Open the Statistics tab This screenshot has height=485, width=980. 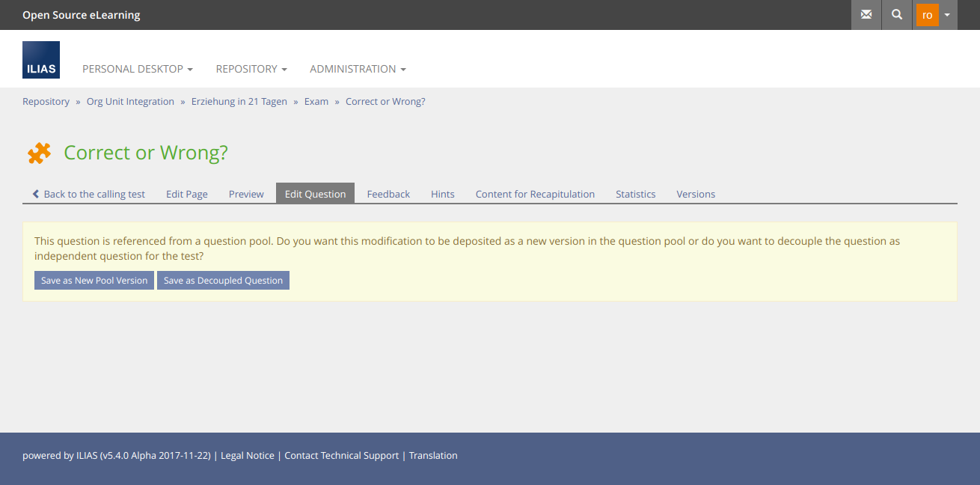[x=635, y=194]
